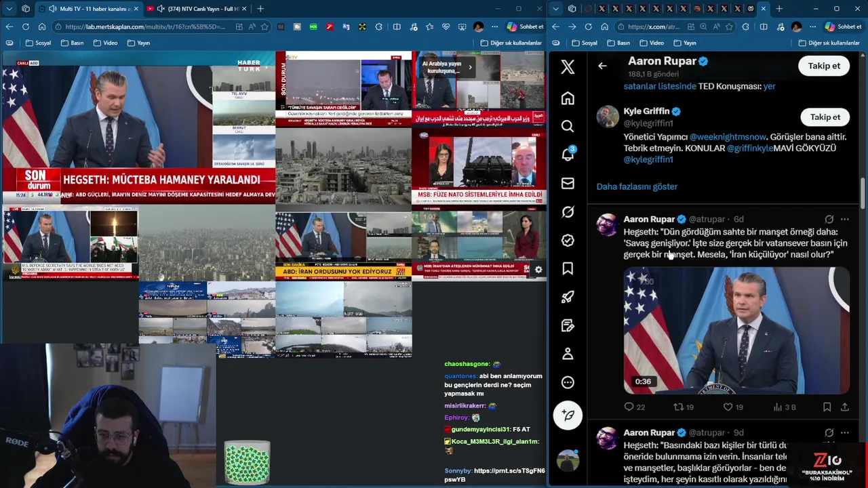868x488 pixels.
Task: Open a new tab in left browser
Action: click(260, 9)
